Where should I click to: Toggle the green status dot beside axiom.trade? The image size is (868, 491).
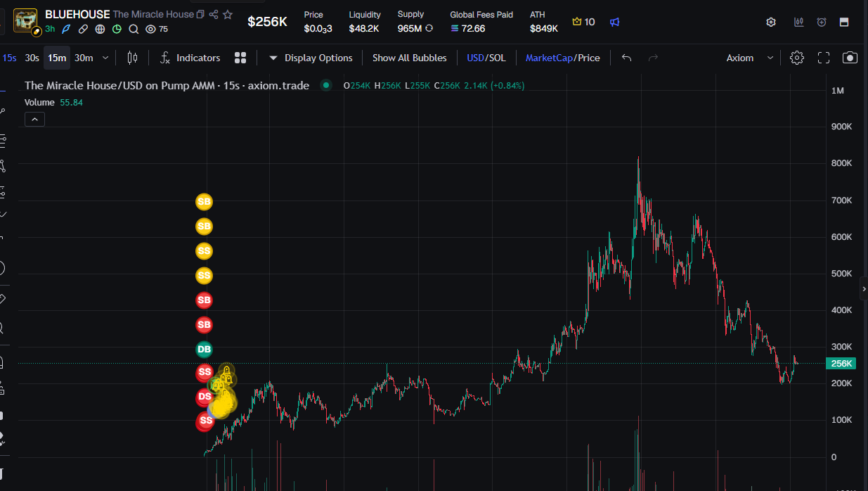tap(325, 85)
